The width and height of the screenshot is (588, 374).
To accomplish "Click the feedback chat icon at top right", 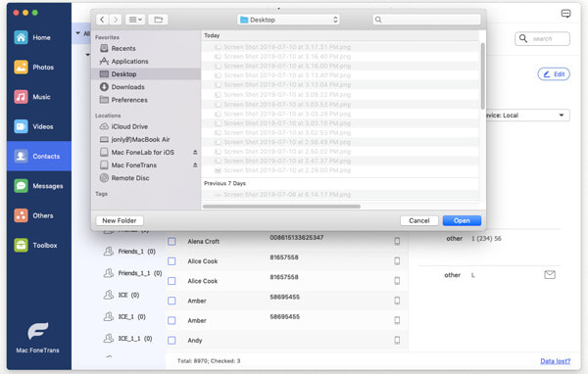I will 565,14.
